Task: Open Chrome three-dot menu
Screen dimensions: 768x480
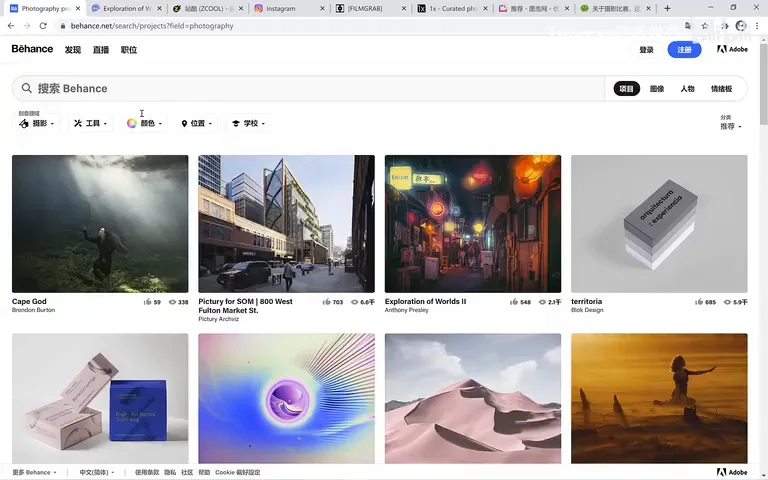Action: point(757,25)
